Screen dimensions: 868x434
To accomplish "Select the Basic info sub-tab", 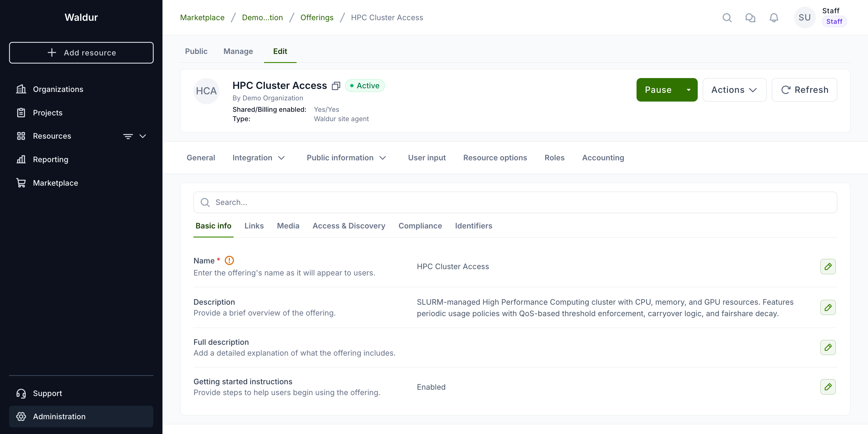I will (x=213, y=226).
